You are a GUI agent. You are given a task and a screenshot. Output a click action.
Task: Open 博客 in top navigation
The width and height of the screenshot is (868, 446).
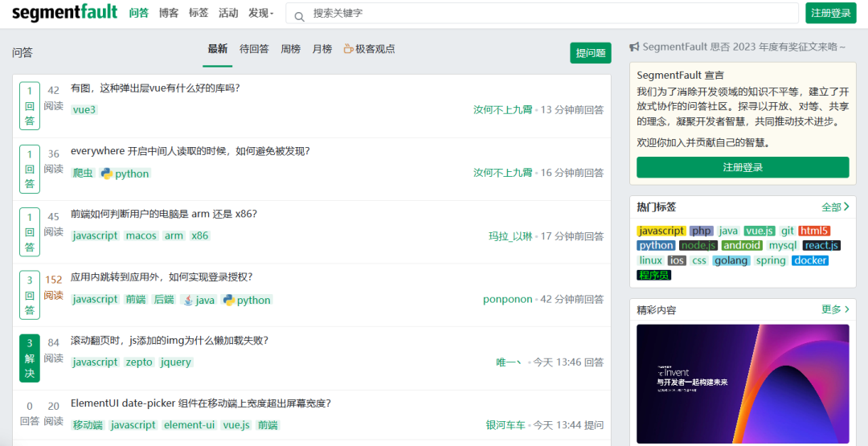[x=169, y=14]
